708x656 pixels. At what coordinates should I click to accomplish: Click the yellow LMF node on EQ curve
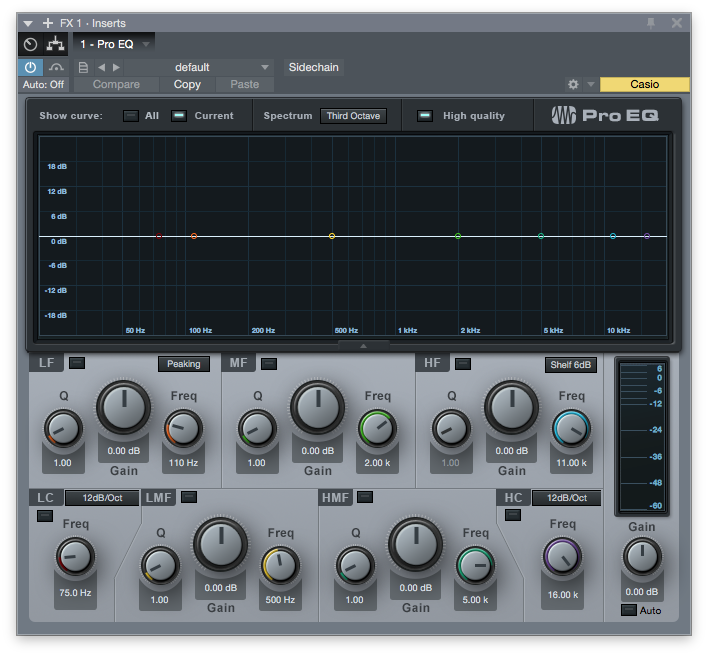tap(332, 236)
